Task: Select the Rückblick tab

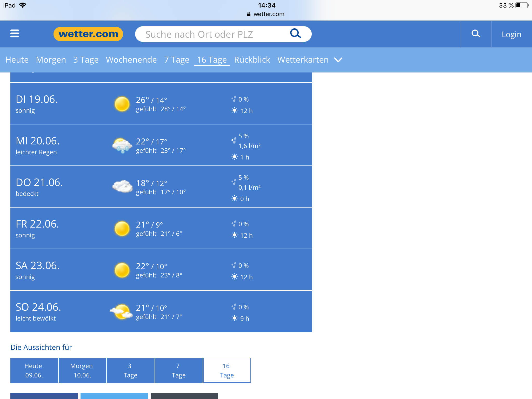Action: pos(252,60)
